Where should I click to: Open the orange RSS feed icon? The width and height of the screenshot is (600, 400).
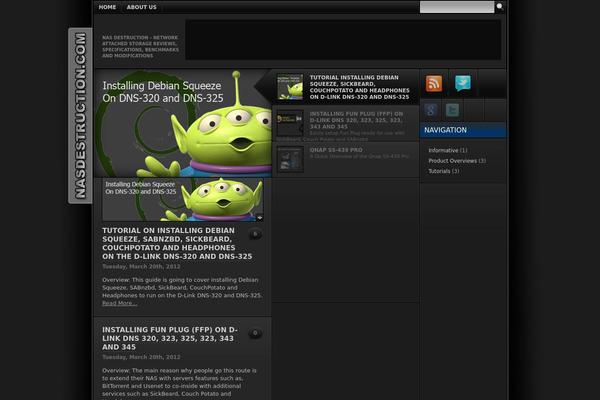pyautogui.click(x=434, y=83)
